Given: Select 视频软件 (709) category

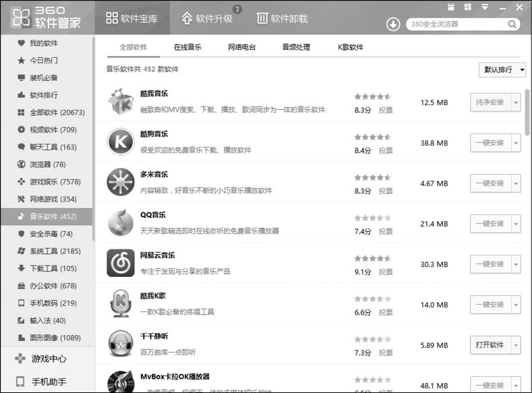Looking at the screenshot, I should (x=47, y=129).
